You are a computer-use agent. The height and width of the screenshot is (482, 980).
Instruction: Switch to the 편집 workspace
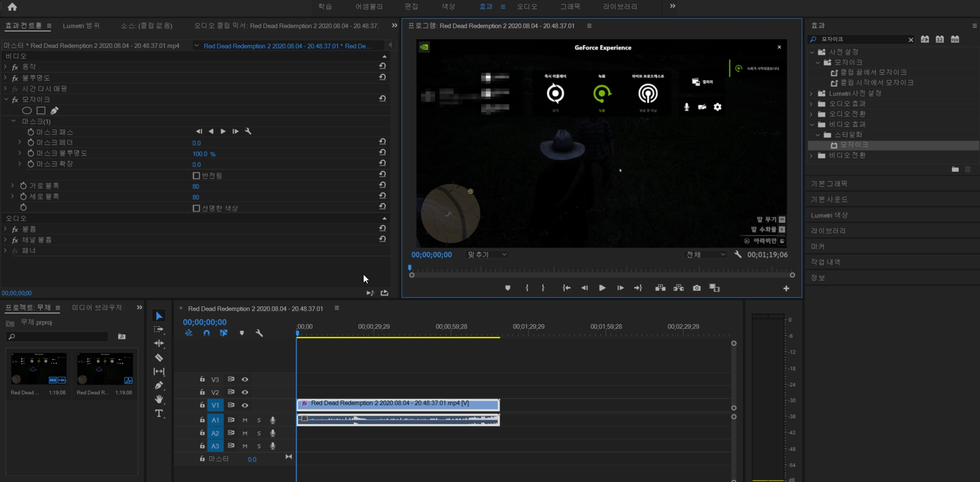click(411, 7)
